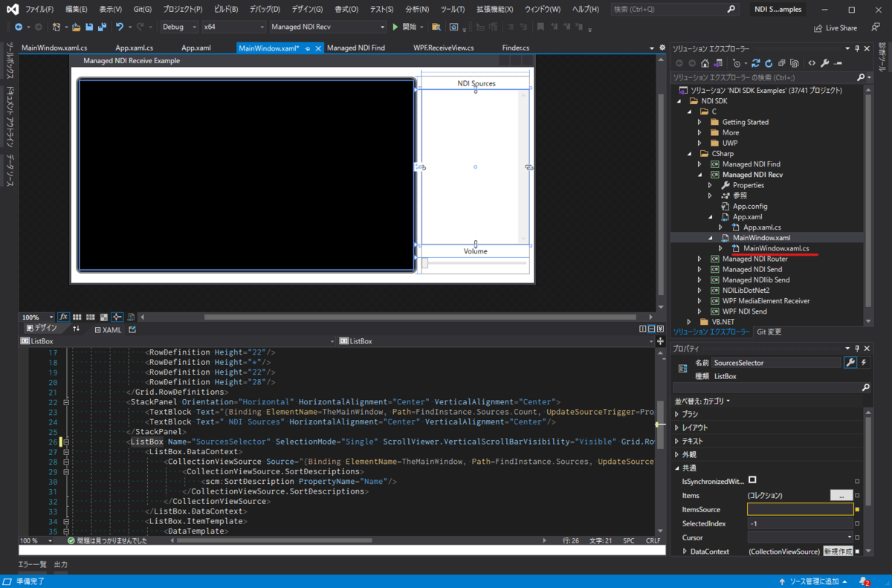Screen dimensions: 892x588
Task: Click the swap panes arrows icon
Action: 77,329
